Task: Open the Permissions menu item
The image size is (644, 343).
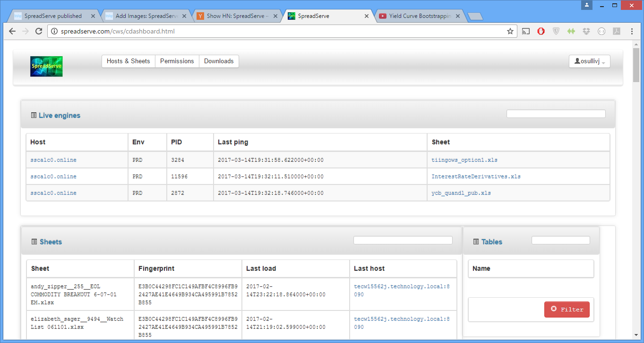Action: pos(177,61)
